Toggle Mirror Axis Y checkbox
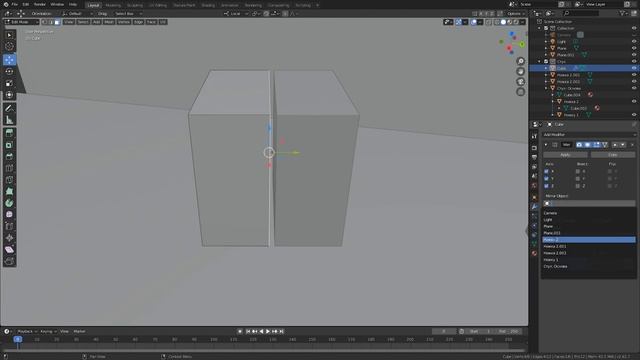 547,178
